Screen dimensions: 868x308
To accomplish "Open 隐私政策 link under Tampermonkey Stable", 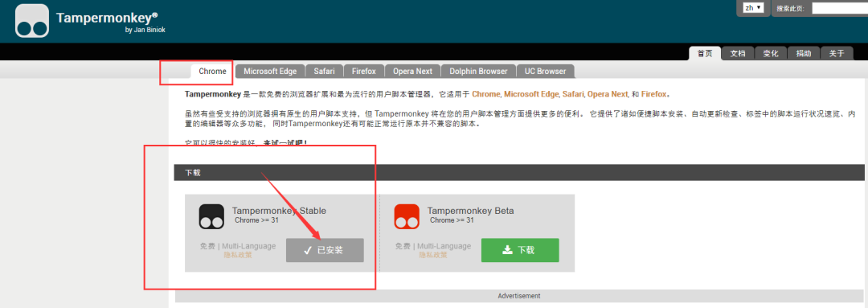I will coord(238,256).
